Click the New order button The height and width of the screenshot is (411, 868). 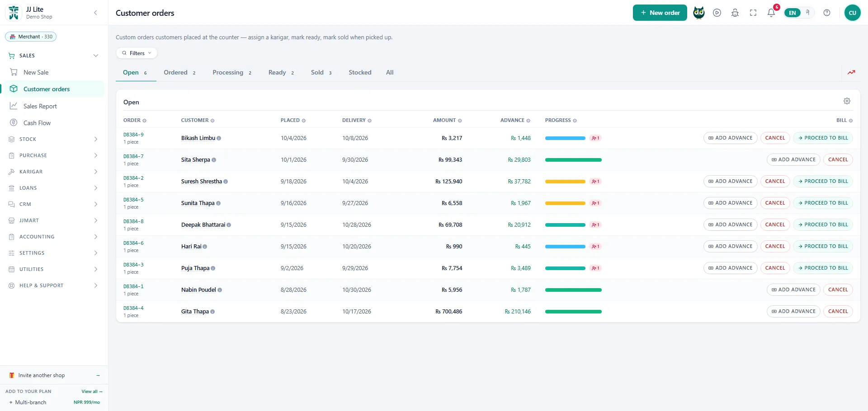click(x=660, y=13)
